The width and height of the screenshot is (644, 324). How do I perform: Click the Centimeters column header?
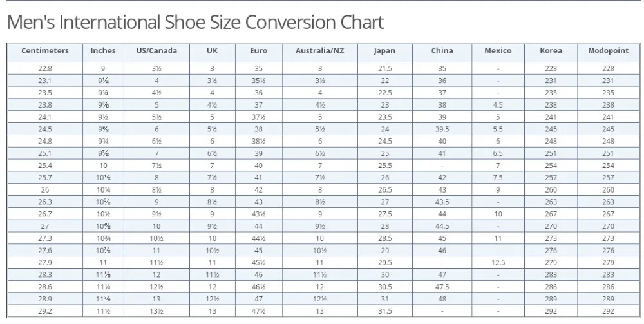(x=45, y=51)
